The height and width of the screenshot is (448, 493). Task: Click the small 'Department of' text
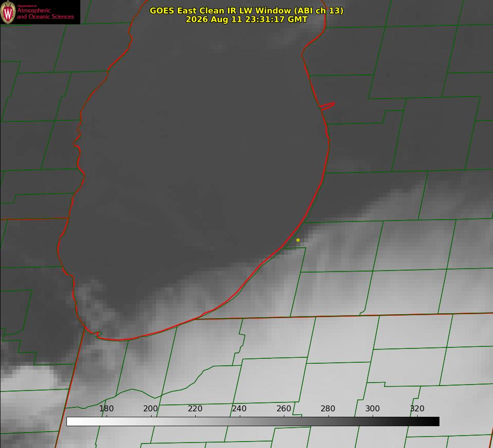pos(27,5)
